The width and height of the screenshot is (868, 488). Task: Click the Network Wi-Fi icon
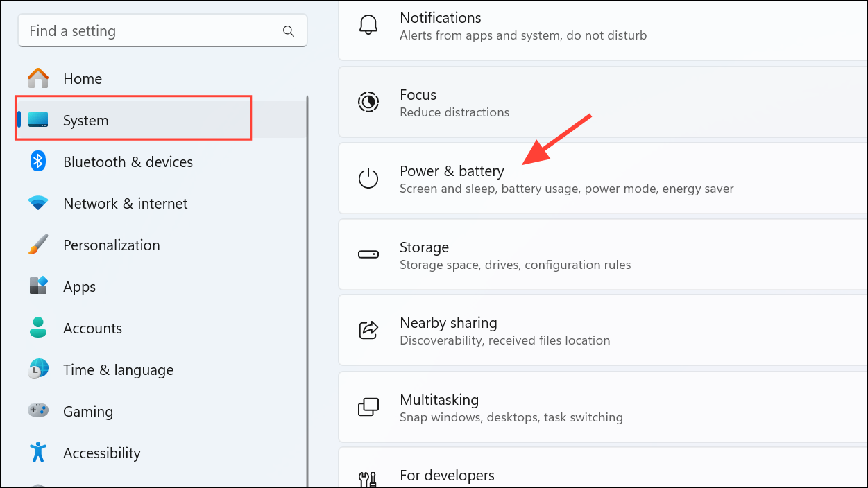point(38,203)
